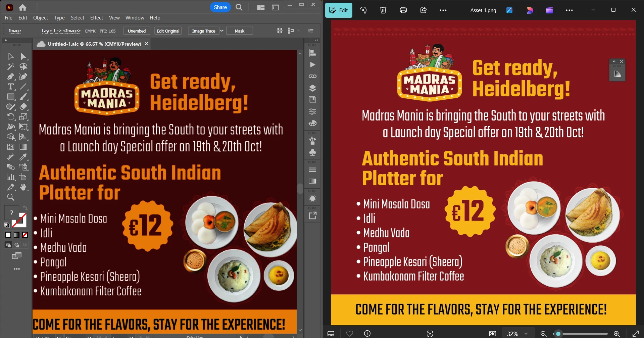Select the Pen tool

(11, 77)
